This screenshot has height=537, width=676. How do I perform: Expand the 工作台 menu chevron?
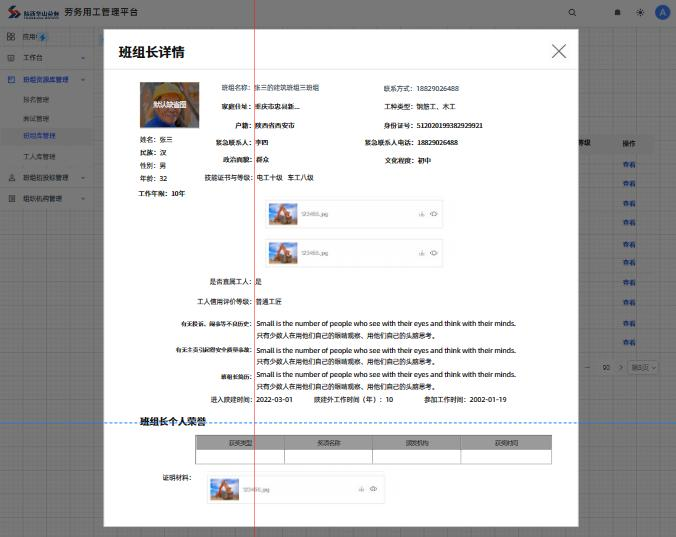click(x=83, y=57)
